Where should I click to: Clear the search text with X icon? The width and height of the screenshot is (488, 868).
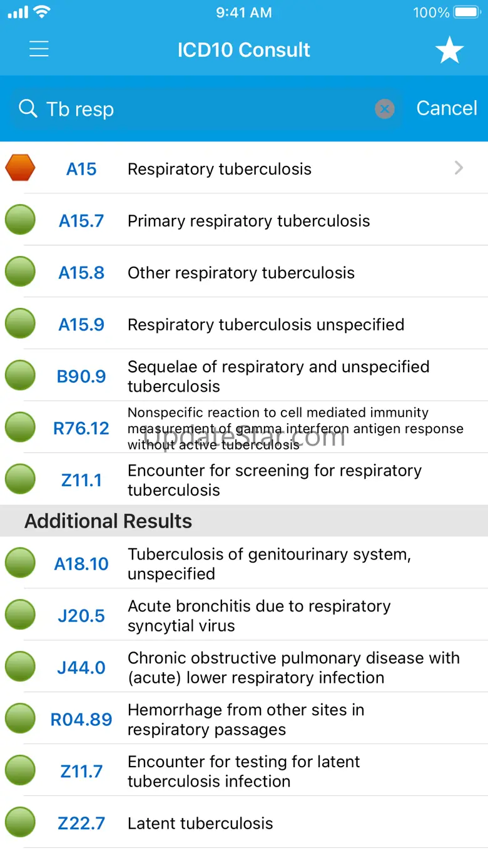pyautogui.click(x=385, y=110)
